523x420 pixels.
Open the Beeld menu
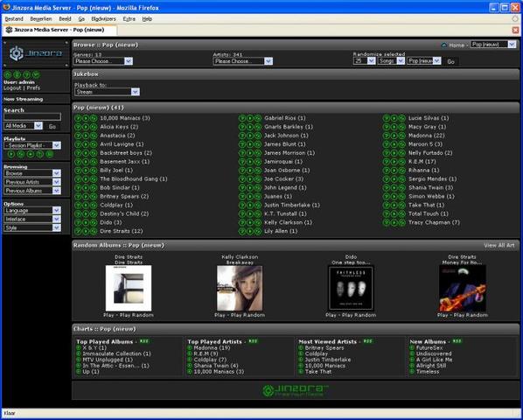click(x=65, y=19)
